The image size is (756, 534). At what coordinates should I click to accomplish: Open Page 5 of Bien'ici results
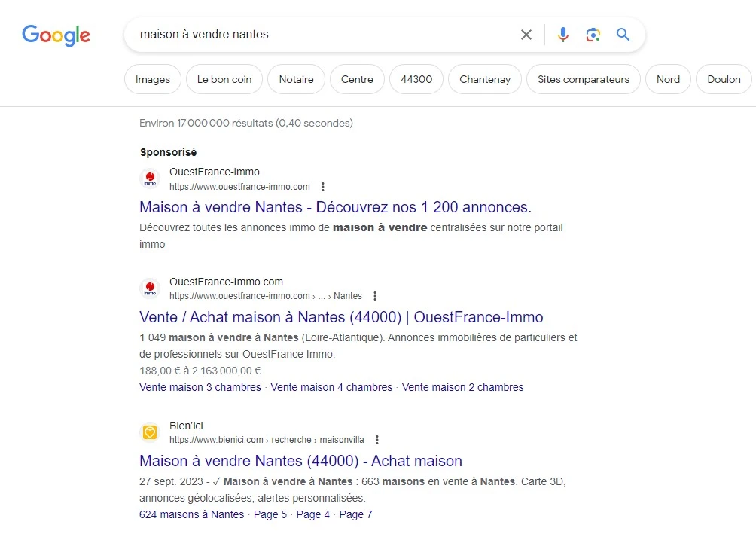(270, 514)
